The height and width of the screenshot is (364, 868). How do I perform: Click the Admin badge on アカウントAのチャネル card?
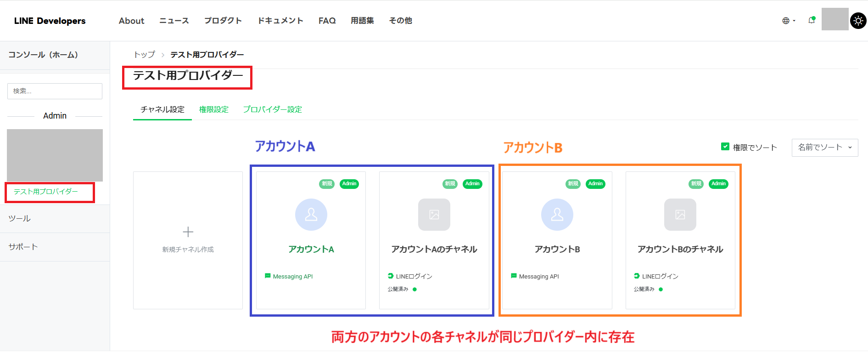(x=472, y=184)
